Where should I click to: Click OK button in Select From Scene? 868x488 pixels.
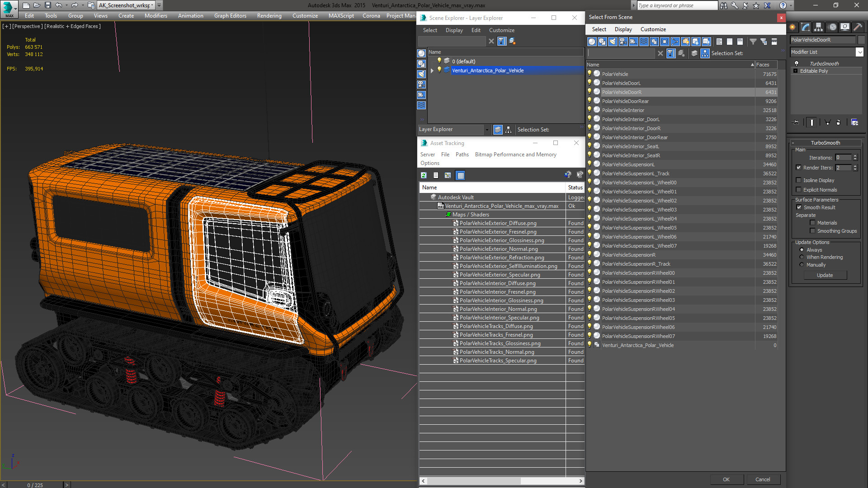point(726,479)
